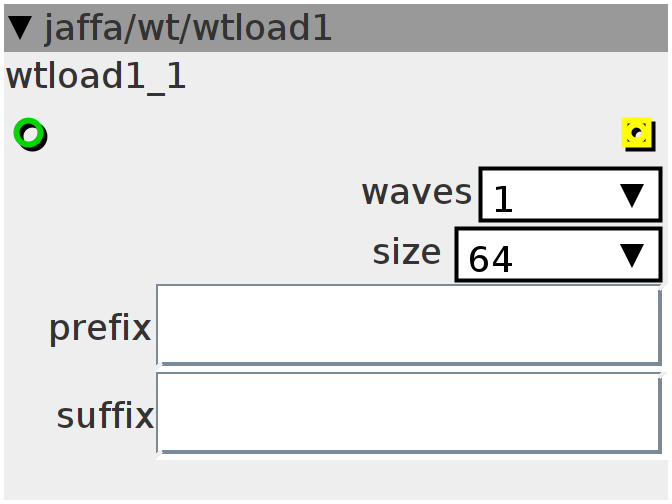The image size is (672, 504).
Task: Open the waves dropdown arrow
Action: (x=632, y=195)
